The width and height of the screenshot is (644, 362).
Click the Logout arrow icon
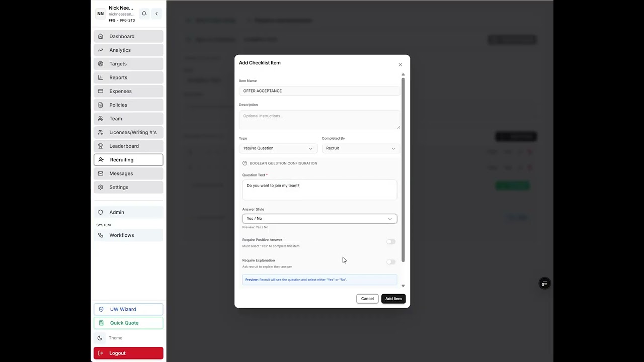point(101,353)
